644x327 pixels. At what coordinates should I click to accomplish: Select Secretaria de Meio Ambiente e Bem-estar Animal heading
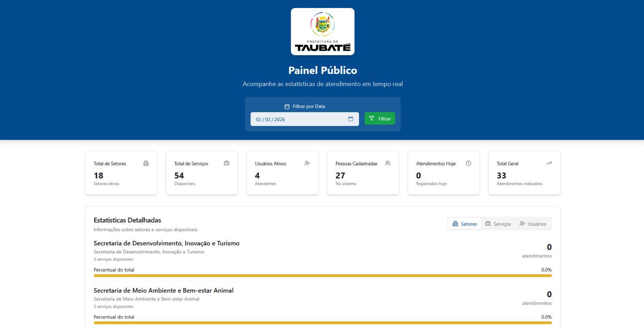click(163, 290)
